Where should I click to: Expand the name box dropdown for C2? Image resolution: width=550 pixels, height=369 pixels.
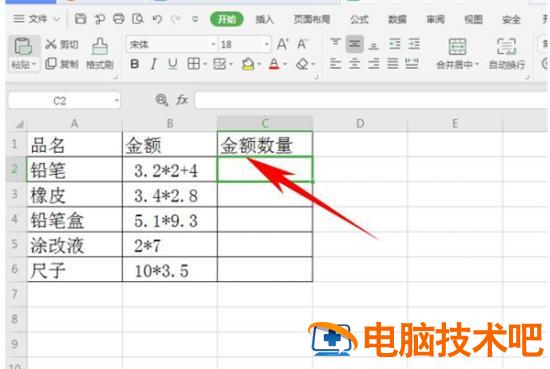[116, 101]
